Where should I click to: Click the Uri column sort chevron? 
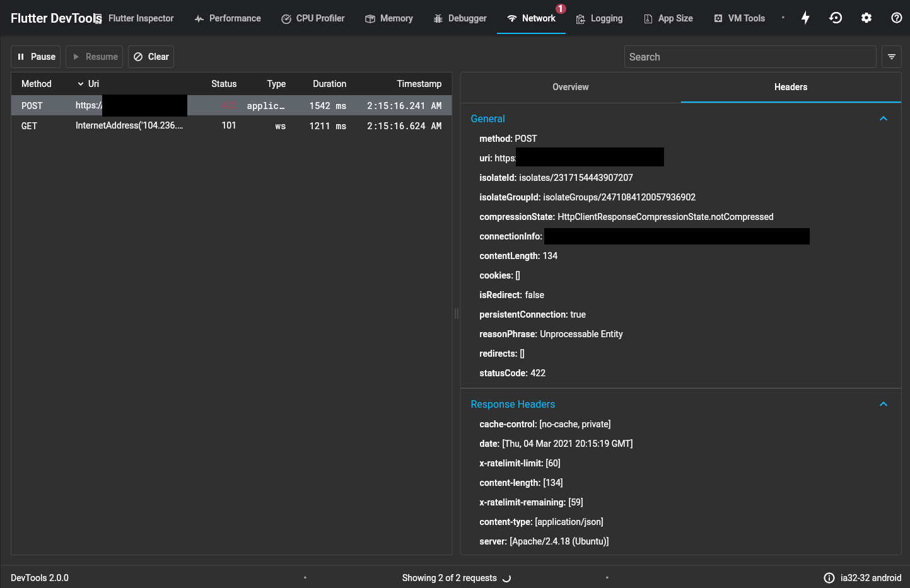[x=81, y=83]
